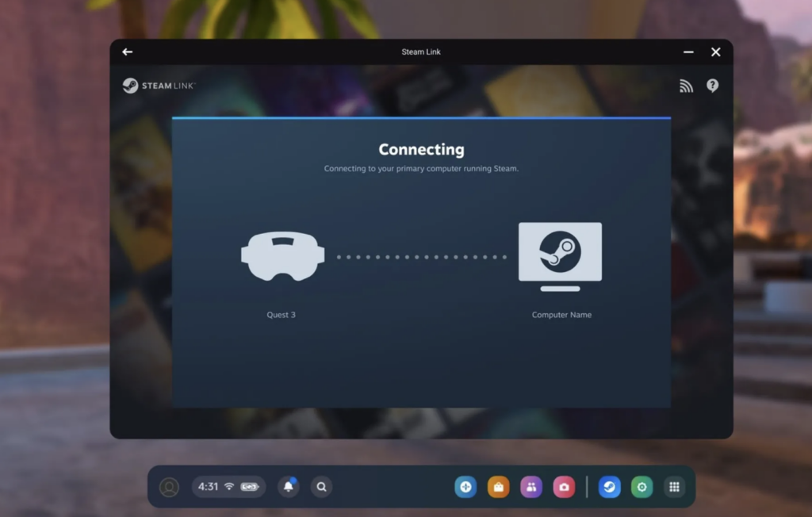Click the 'Connecting' heading text
The image size is (812, 517).
[422, 150]
